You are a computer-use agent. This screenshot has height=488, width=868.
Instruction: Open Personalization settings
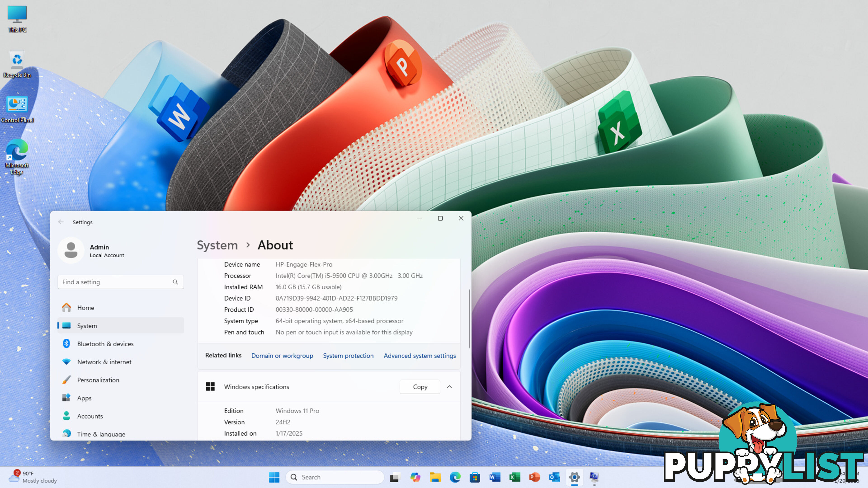tap(120, 380)
